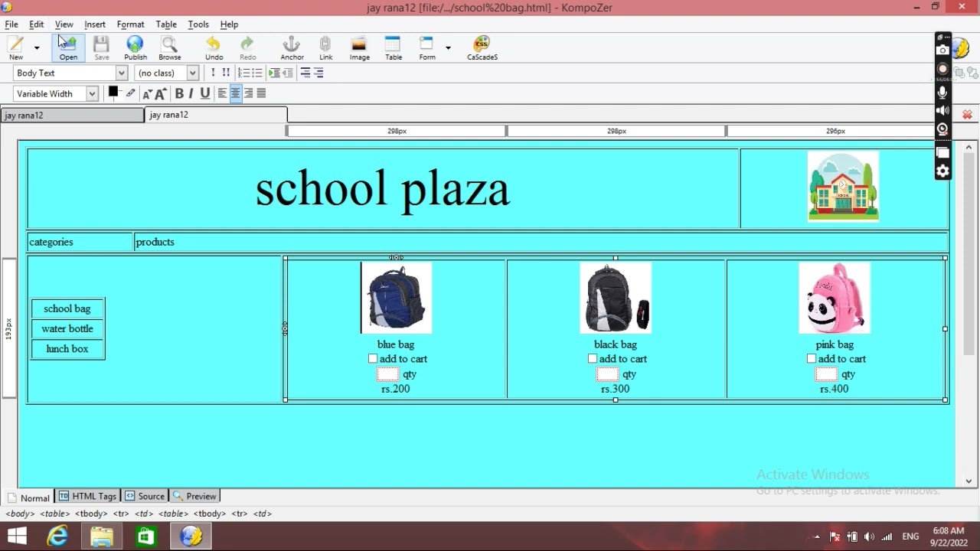Viewport: 980px width, 551px height.
Task: Switch to the HTML Tags view tab
Action: (87, 496)
